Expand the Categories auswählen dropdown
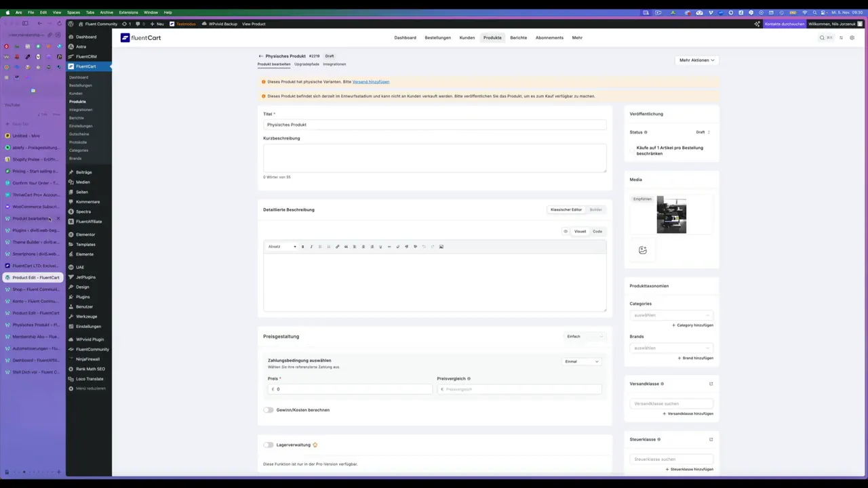 tap(671, 315)
